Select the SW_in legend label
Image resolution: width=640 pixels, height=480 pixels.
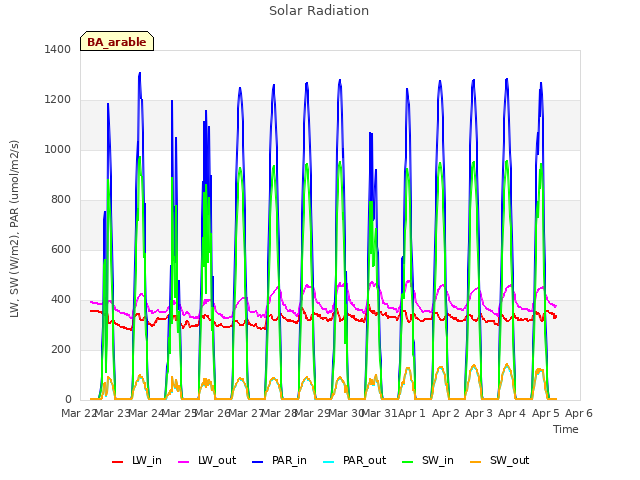click(438, 460)
